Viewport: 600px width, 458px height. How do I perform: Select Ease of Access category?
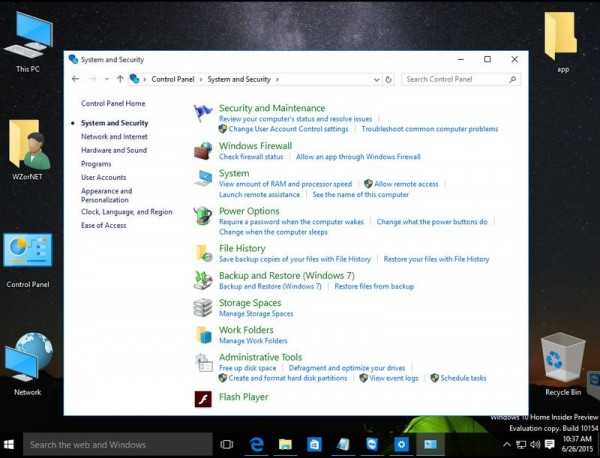tap(103, 225)
